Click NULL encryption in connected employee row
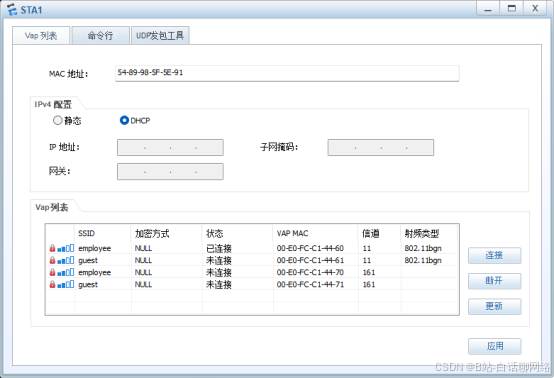This screenshot has width=554, height=378. (143, 248)
